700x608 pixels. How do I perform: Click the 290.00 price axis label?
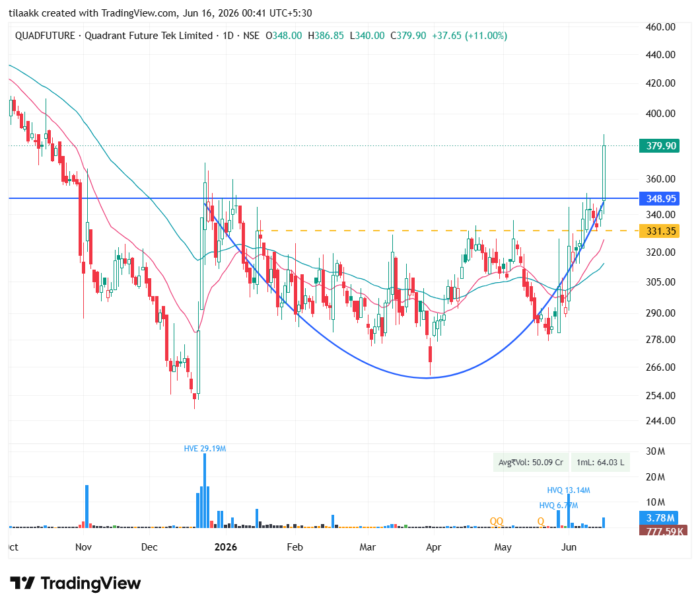pos(660,313)
